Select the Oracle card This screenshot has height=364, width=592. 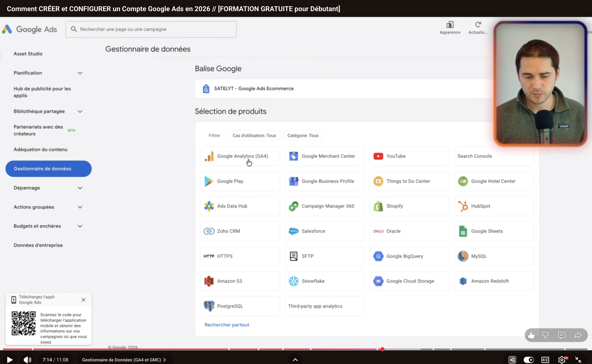(409, 231)
